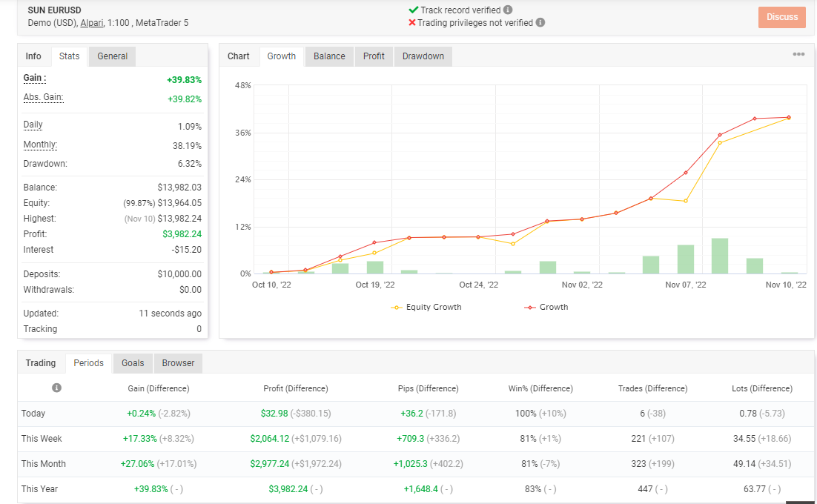Click the Win% (Difference) column header

(540, 388)
